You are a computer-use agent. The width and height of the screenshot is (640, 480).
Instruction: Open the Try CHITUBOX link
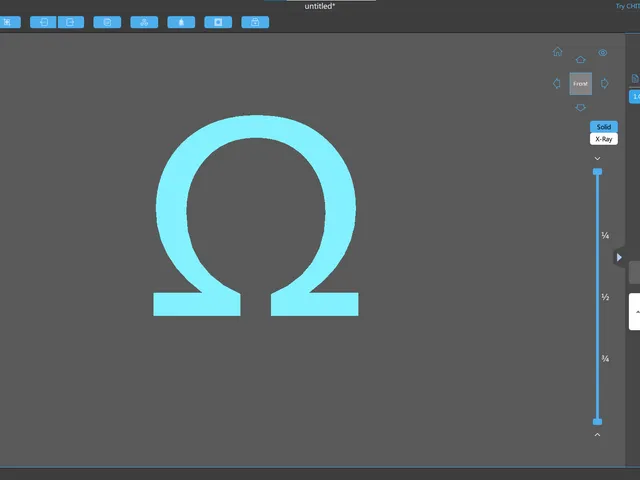[628, 6]
